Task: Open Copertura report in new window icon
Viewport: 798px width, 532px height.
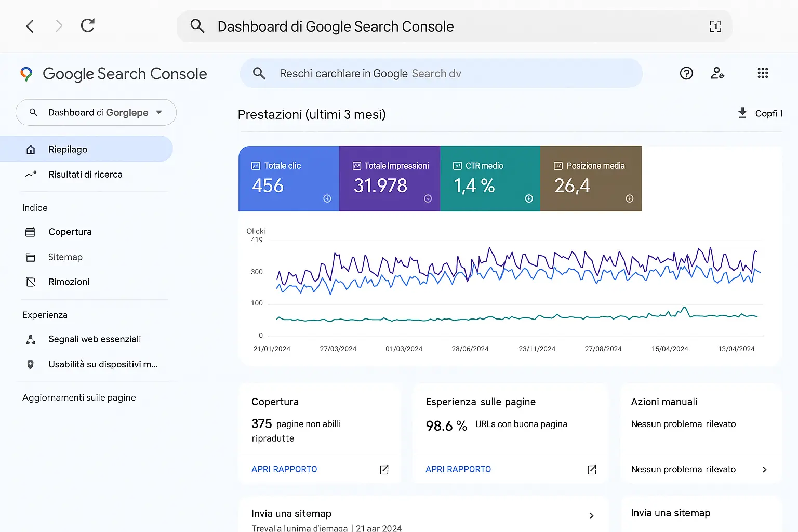Action: tap(384, 470)
